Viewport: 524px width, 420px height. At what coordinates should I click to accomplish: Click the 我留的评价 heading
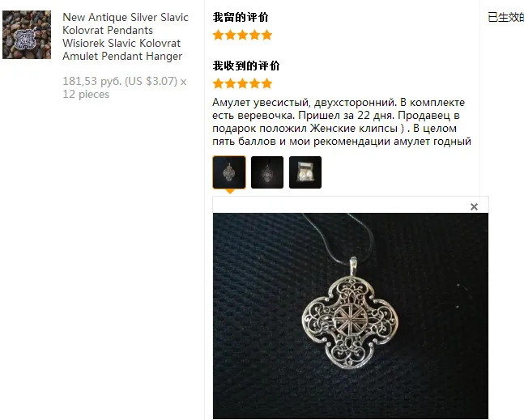tap(241, 17)
